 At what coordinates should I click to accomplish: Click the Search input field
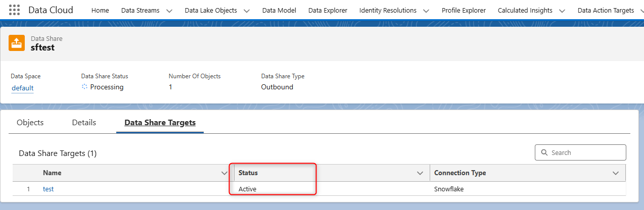[x=580, y=152]
